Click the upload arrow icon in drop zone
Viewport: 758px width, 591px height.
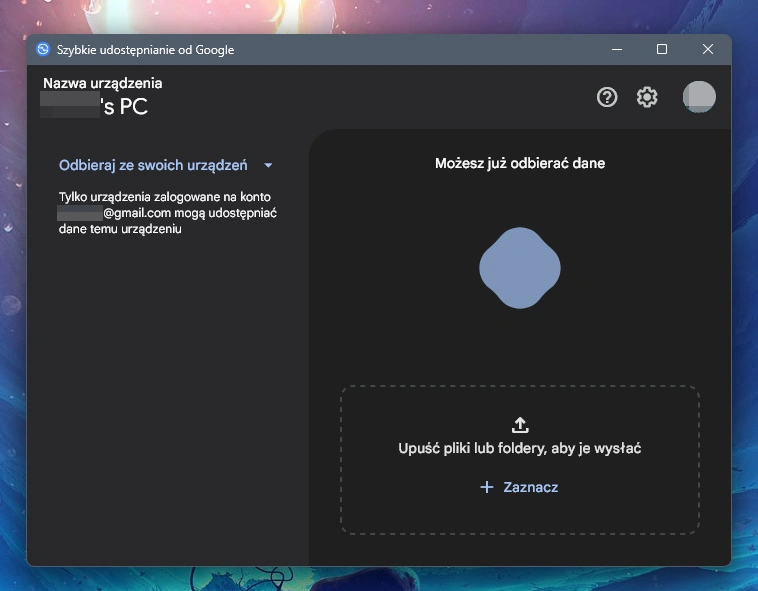[520, 425]
